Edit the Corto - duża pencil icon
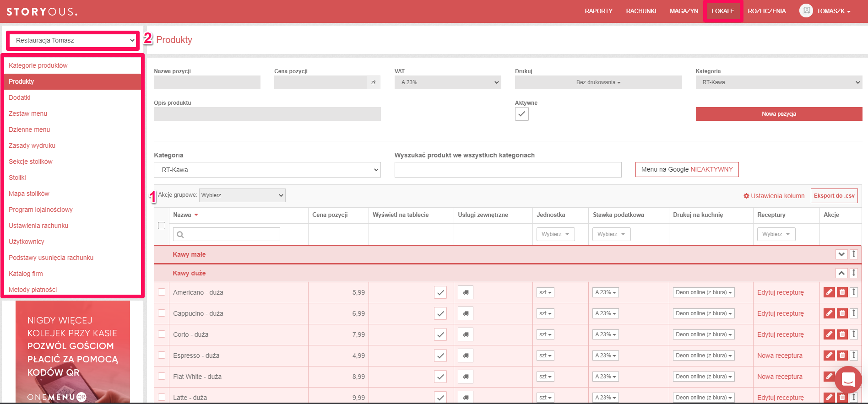 (x=829, y=334)
